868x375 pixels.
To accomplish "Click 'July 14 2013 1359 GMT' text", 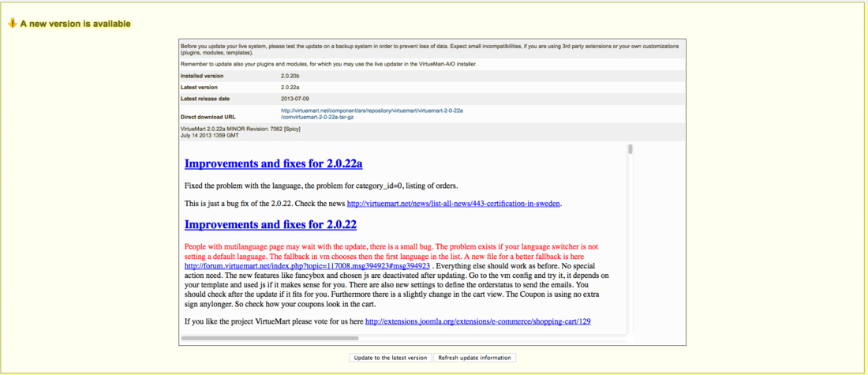I will (210, 134).
